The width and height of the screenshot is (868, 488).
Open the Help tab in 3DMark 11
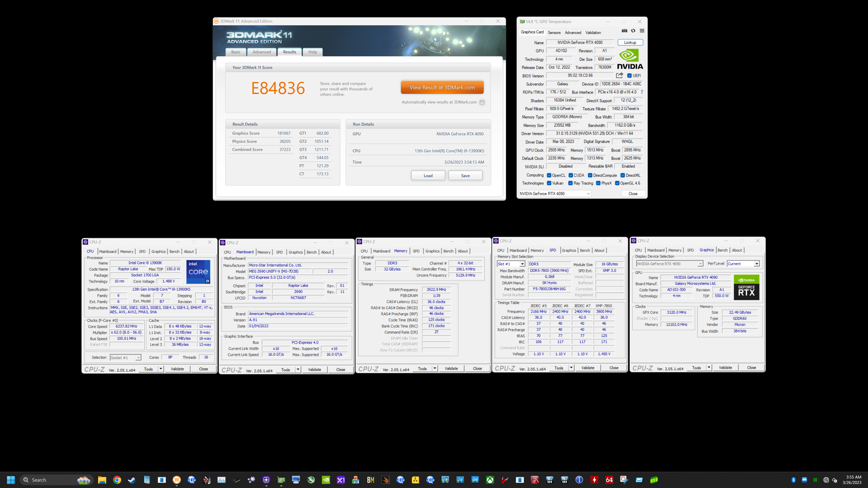coord(312,52)
